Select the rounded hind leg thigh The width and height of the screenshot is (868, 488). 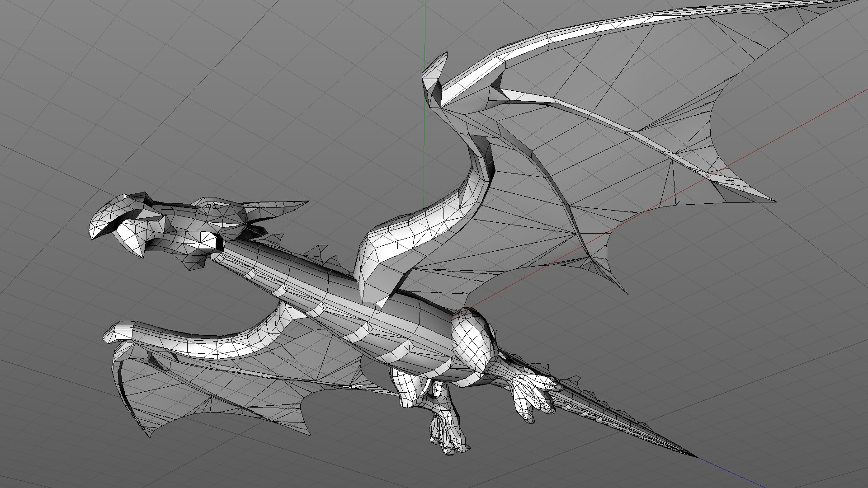click(x=472, y=339)
